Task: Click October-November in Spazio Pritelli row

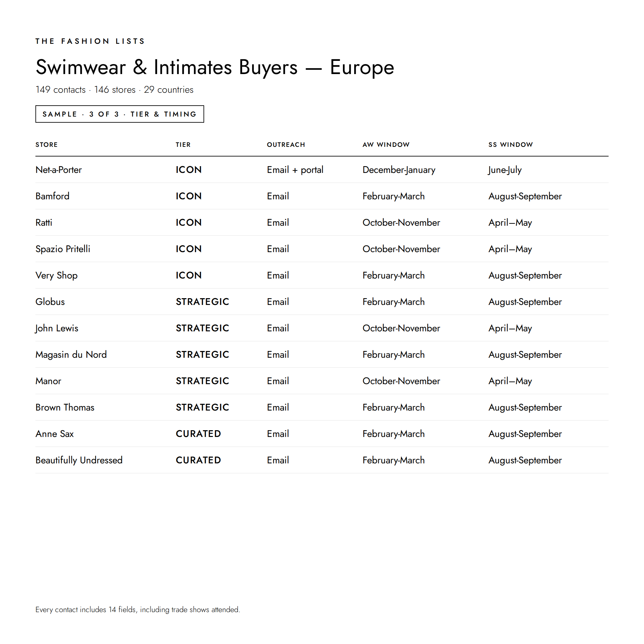Action: tap(401, 249)
